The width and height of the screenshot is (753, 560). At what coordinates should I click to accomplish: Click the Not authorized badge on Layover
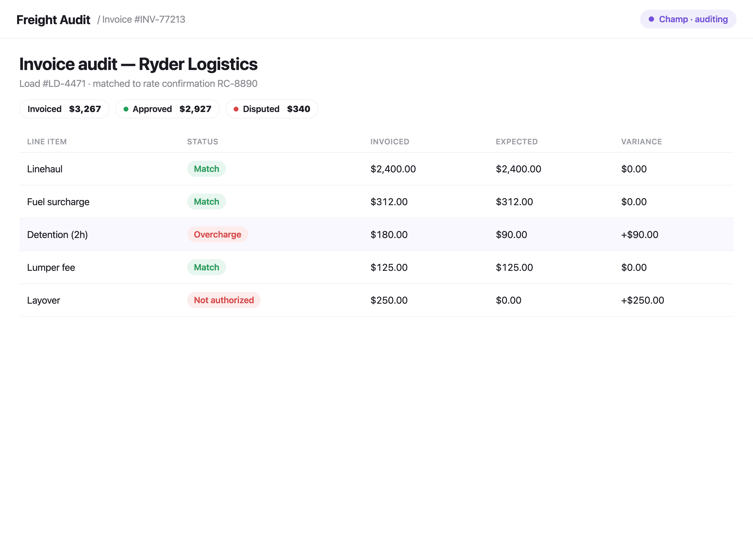tap(224, 300)
